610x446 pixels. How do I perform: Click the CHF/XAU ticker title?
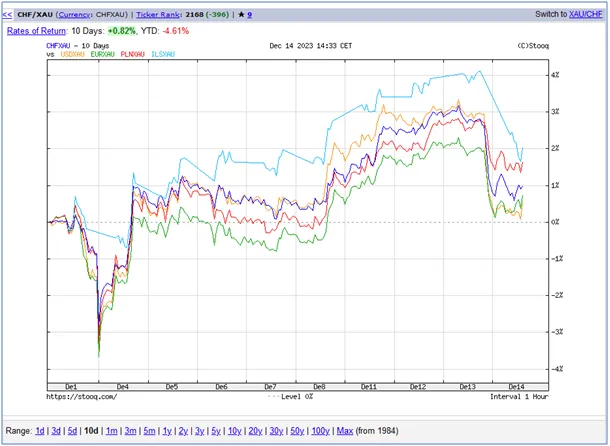(35, 15)
